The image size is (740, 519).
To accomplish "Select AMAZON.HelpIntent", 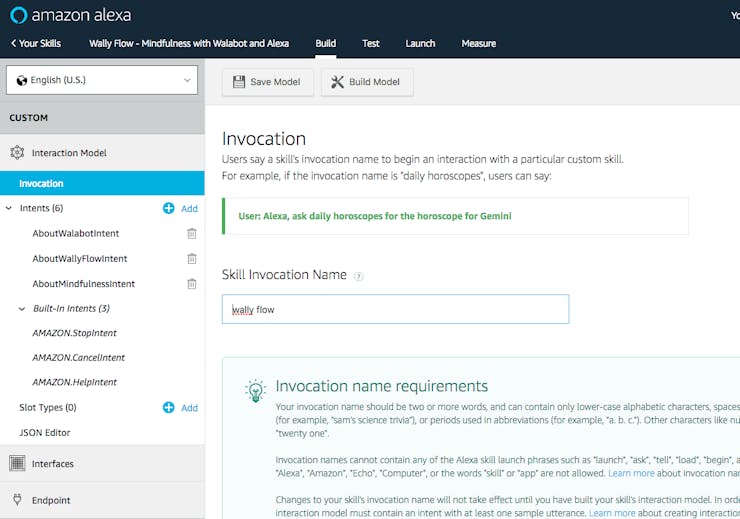I will coord(75,382).
